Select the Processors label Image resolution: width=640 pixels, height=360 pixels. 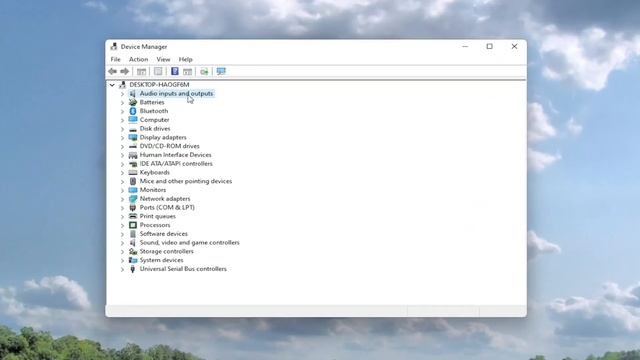click(155, 225)
